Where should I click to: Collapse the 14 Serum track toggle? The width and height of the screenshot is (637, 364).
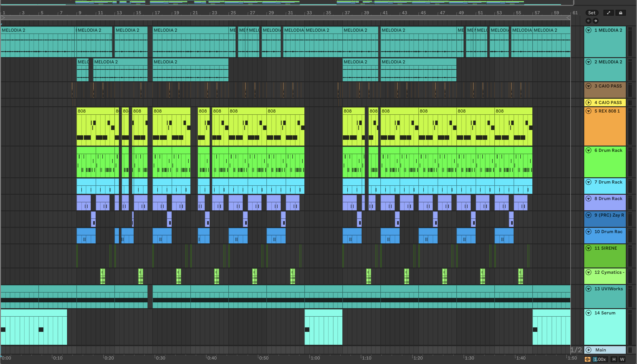pos(589,313)
